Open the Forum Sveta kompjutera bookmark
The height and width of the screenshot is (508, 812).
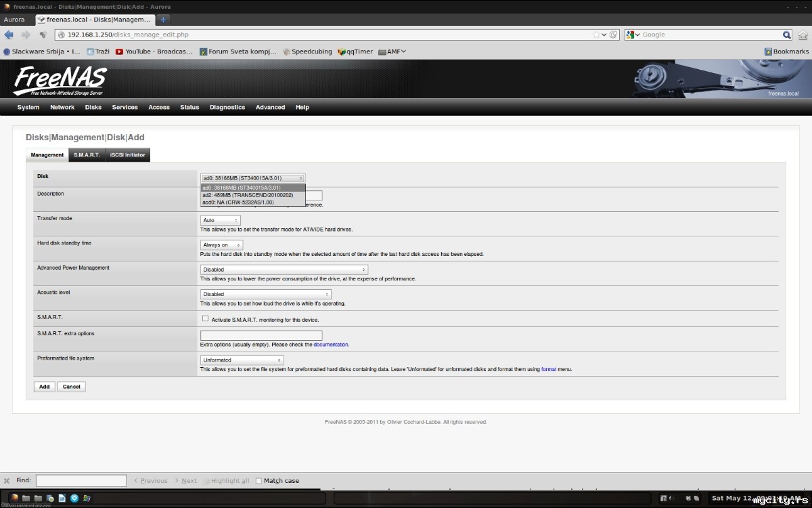(238, 51)
